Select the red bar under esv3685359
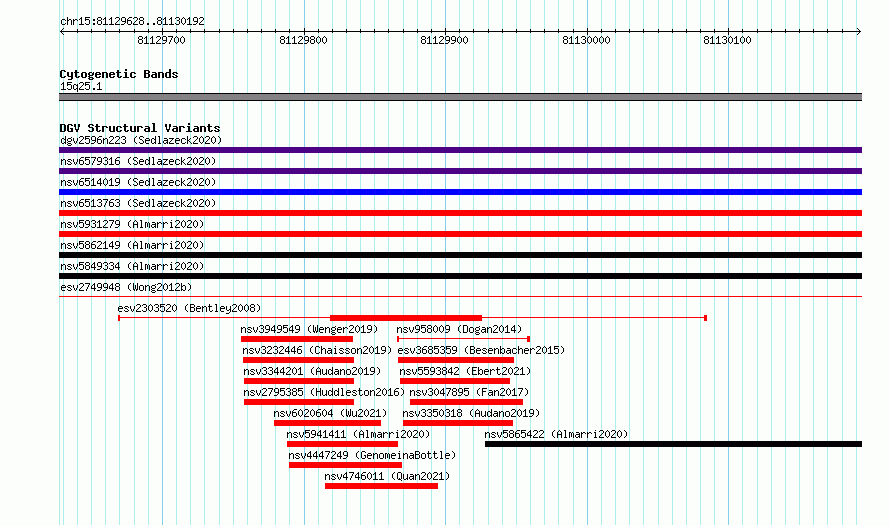 tap(456, 360)
